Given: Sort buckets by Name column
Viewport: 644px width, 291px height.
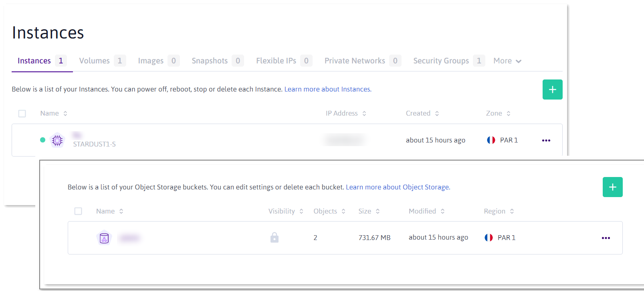Looking at the screenshot, I should point(110,211).
